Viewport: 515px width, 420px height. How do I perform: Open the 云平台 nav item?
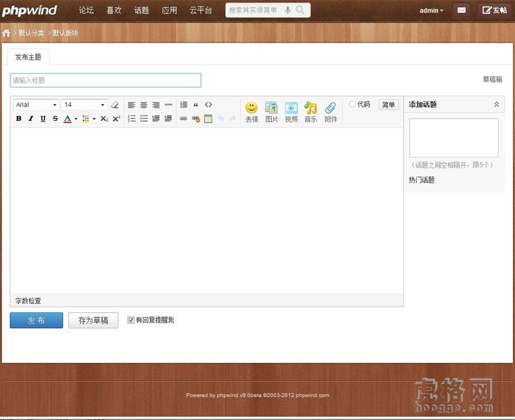(x=201, y=10)
